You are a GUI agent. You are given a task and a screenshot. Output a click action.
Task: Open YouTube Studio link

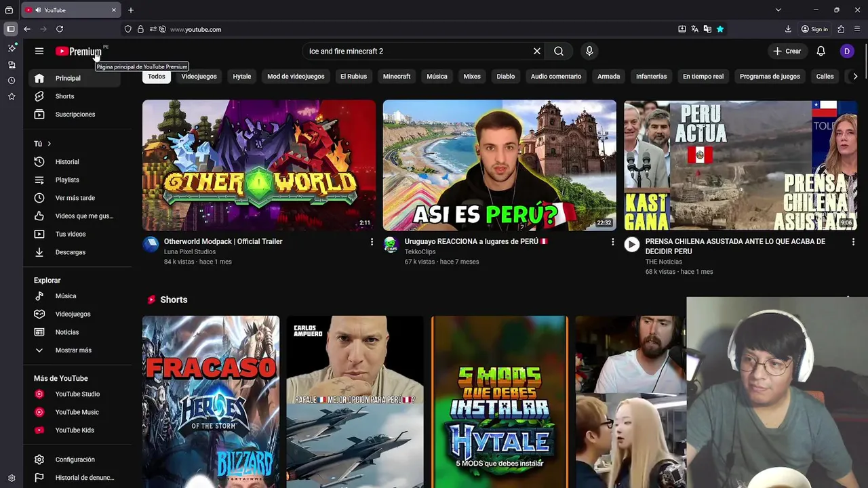tap(75, 394)
